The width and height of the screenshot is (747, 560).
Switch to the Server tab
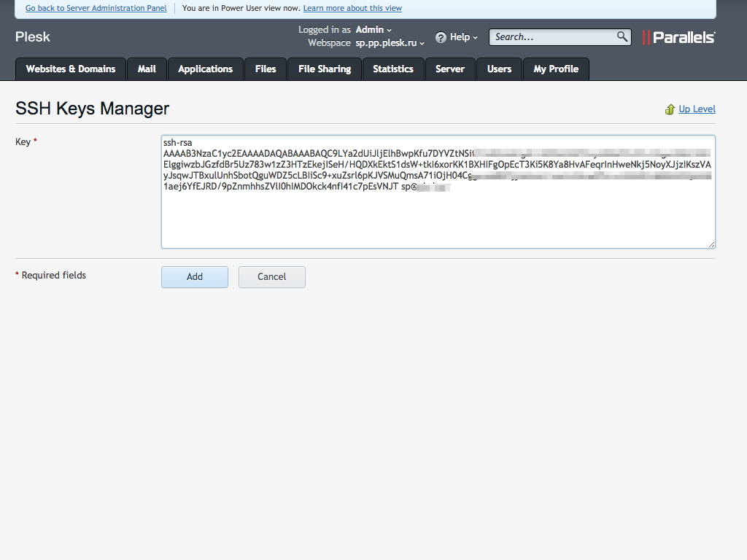tap(449, 69)
